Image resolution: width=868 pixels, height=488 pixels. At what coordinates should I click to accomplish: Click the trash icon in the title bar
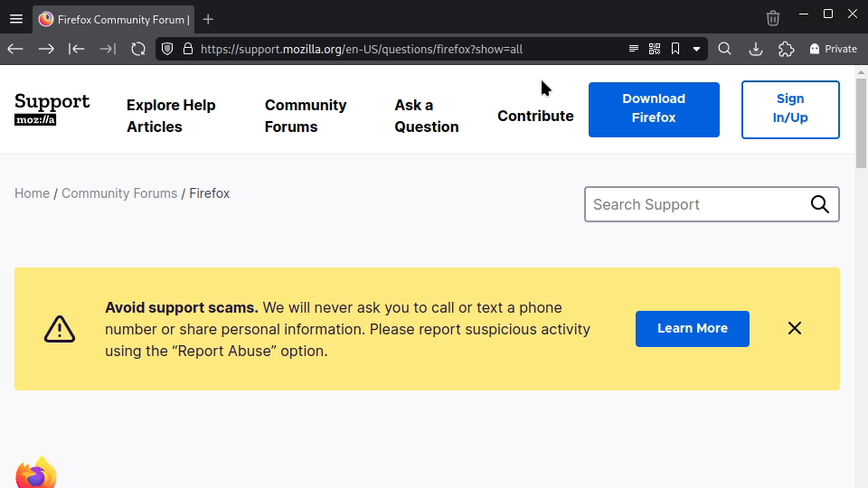773,18
